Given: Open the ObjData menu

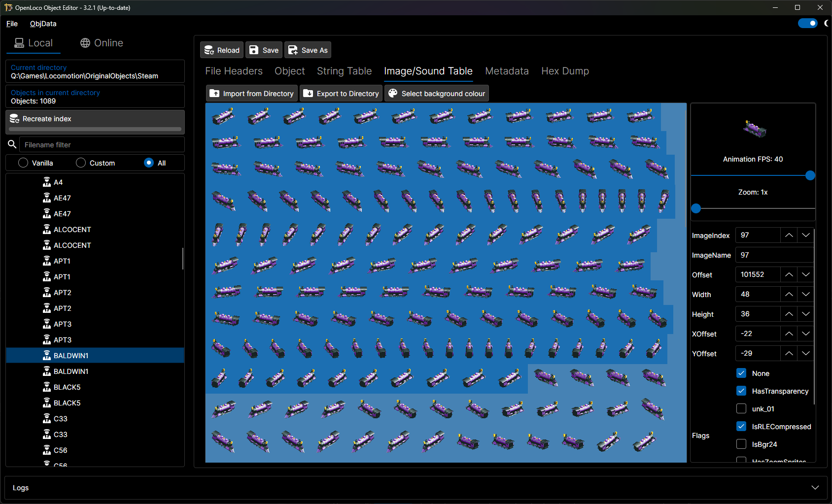Looking at the screenshot, I should [43, 24].
